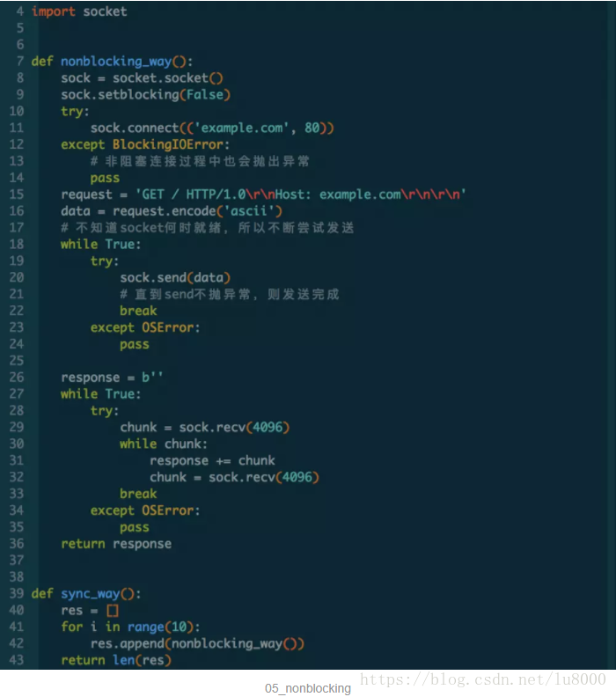Viewport: 616px width, 697px height.
Task: Select 'except BlockingIOError:' line
Action: pyautogui.click(x=145, y=144)
